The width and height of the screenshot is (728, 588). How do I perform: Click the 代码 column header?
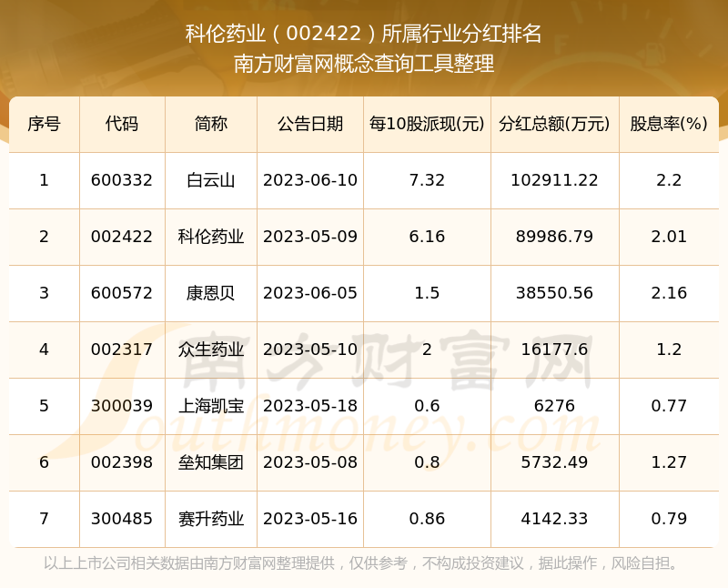(122, 124)
